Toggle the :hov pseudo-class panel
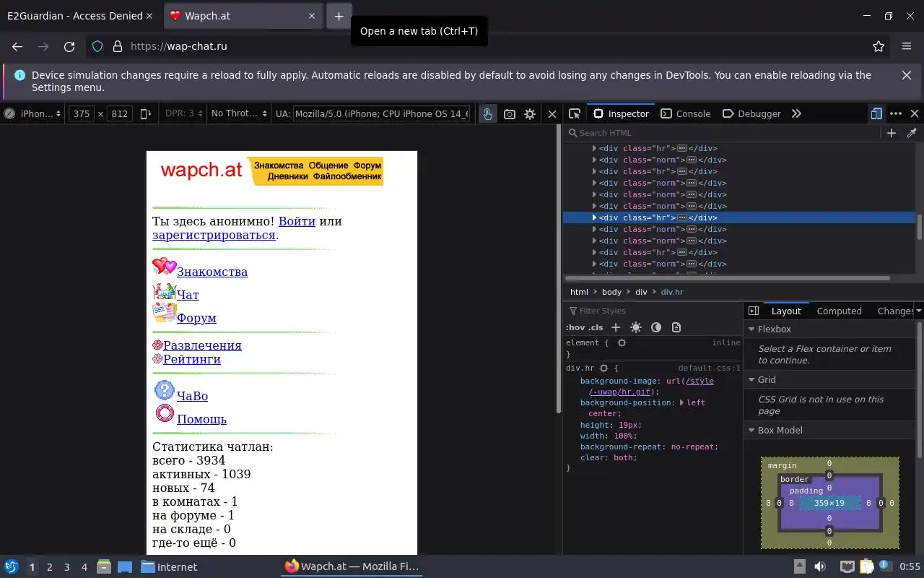This screenshot has height=578, width=924. coord(575,327)
